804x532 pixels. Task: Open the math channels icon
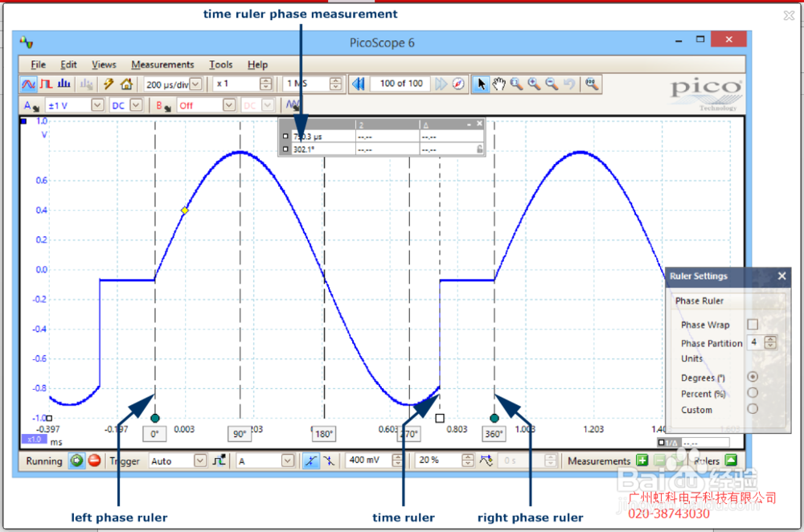[293, 105]
